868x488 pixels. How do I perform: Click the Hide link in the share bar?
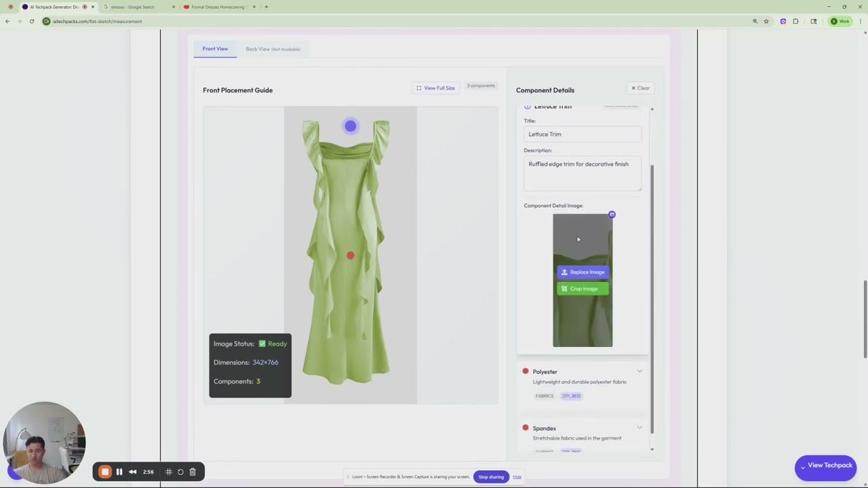[x=517, y=476]
